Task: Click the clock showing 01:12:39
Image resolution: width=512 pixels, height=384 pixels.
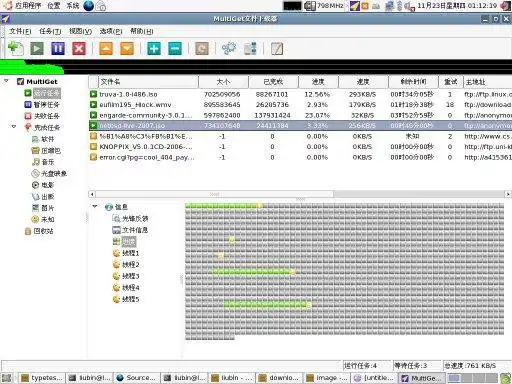Action: point(457,6)
